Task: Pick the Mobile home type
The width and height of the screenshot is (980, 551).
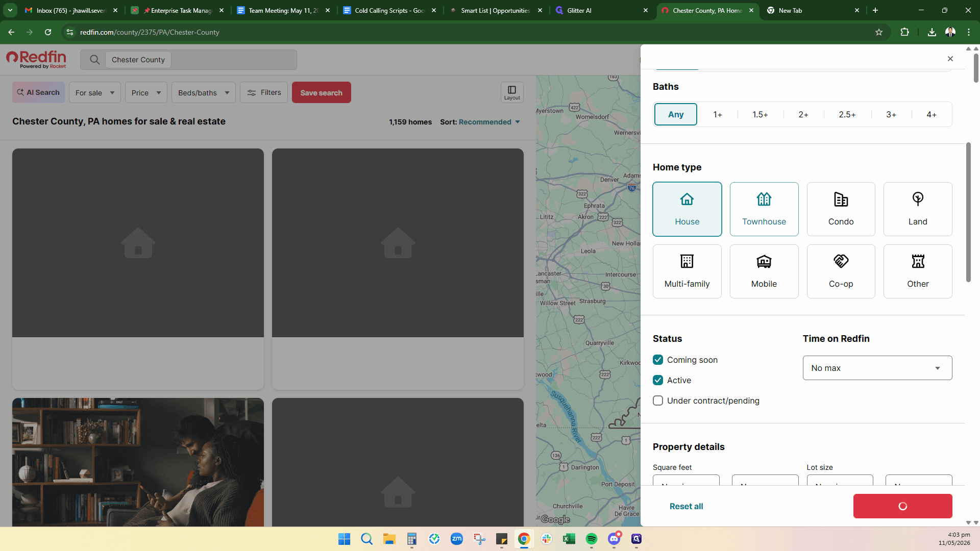Action: pyautogui.click(x=764, y=271)
